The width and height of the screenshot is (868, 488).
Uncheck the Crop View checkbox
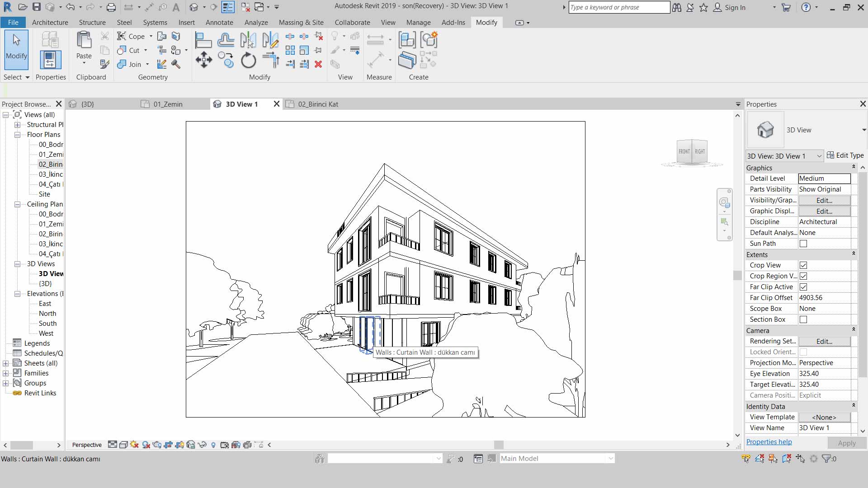click(803, 265)
